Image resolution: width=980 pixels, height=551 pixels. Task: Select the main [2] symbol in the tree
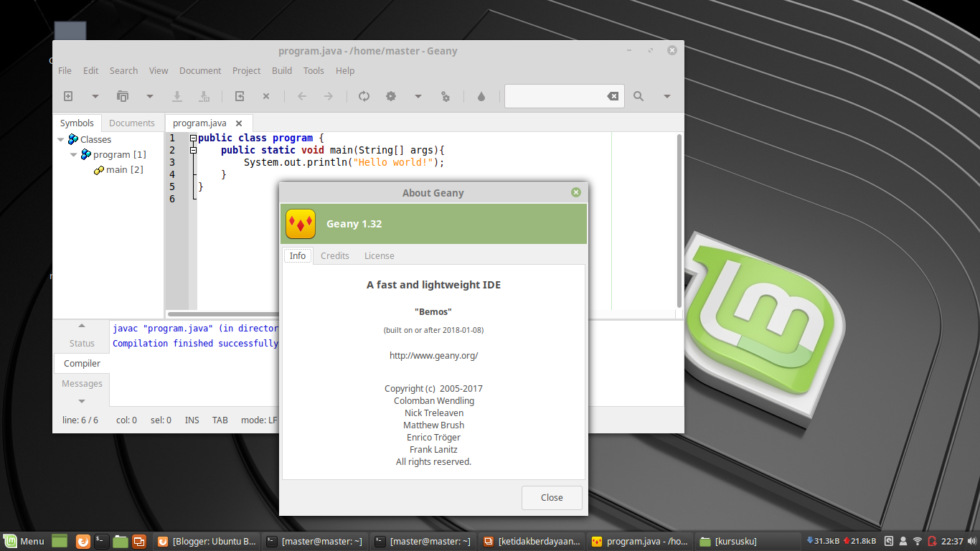click(x=125, y=169)
